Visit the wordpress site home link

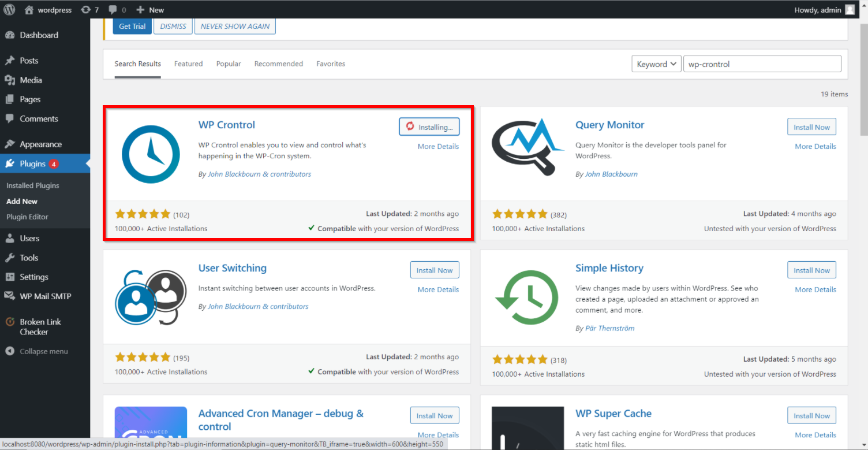pos(48,10)
